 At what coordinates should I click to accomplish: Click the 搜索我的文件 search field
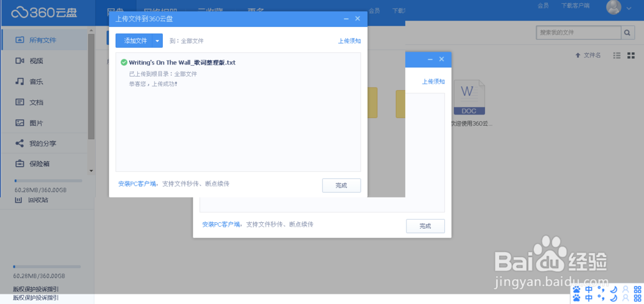(x=578, y=32)
